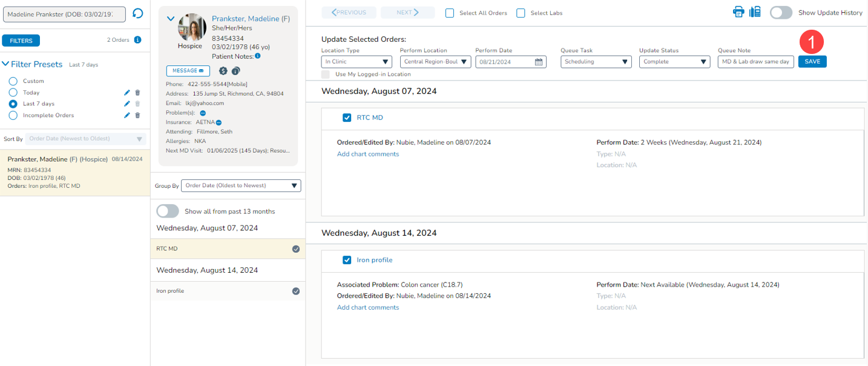Select the Incomplete Orders radio button

tap(13, 115)
